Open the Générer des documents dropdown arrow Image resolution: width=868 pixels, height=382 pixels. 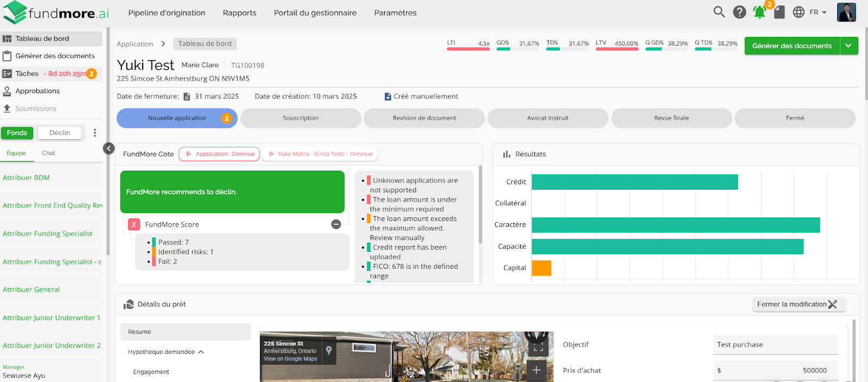tap(849, 46)
